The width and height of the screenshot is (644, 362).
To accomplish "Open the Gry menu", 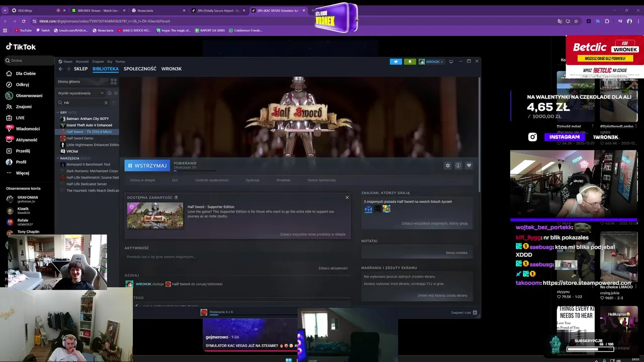I will (110, 61).
